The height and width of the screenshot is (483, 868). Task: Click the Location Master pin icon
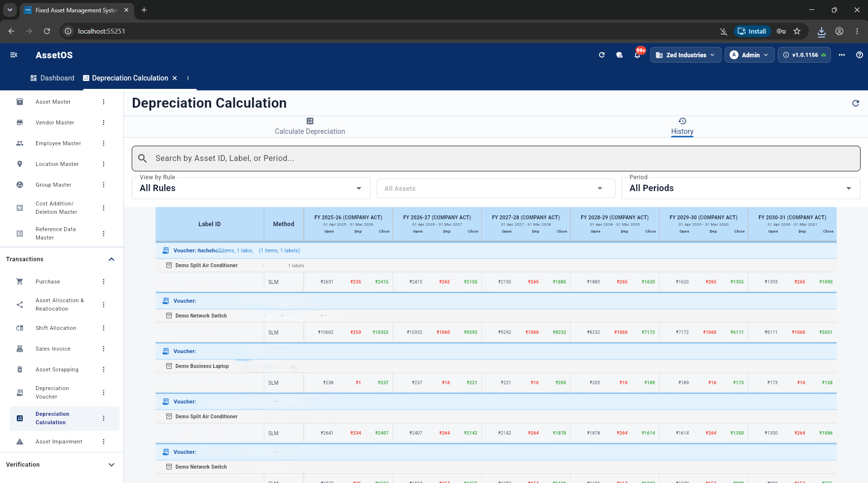[20, 164]
